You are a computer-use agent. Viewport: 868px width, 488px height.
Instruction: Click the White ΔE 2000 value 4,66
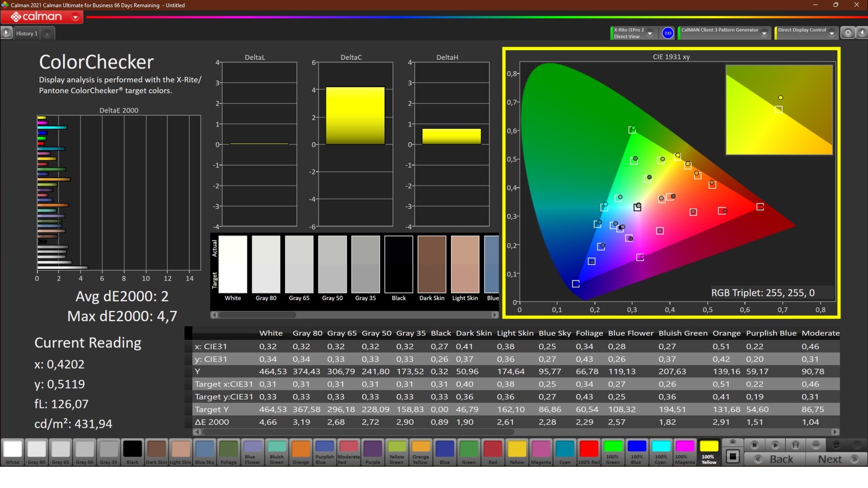tap(268, 422)
